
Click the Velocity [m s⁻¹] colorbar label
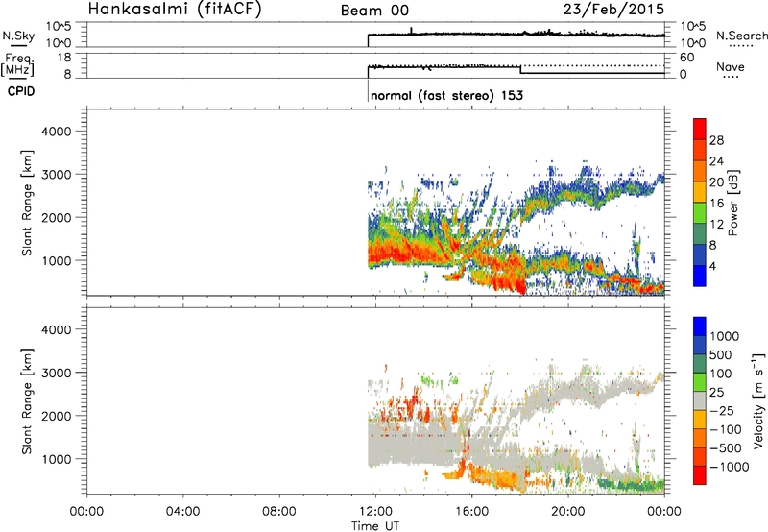758,400
